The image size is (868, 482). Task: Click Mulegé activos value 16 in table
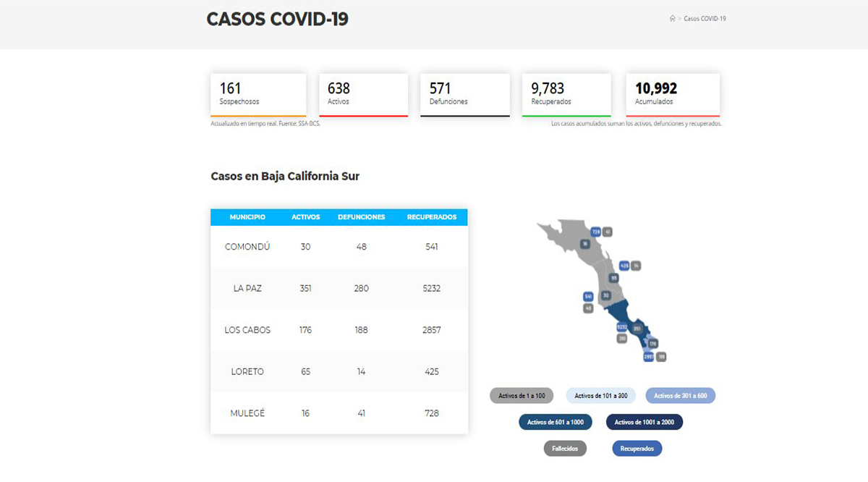(305, 413)
